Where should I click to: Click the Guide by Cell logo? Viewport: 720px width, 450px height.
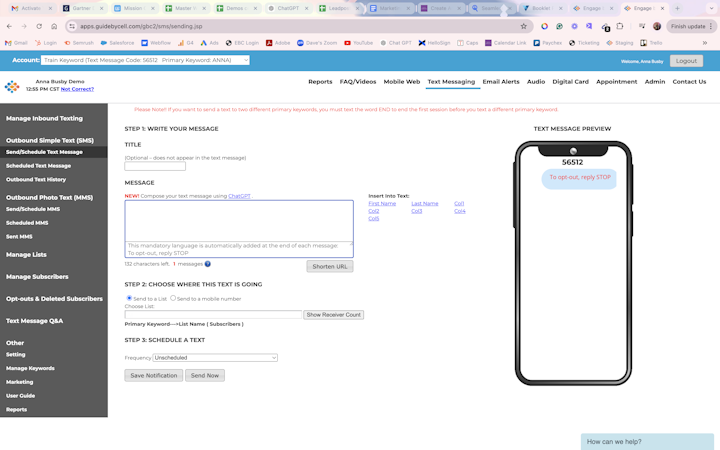(12, 86)
